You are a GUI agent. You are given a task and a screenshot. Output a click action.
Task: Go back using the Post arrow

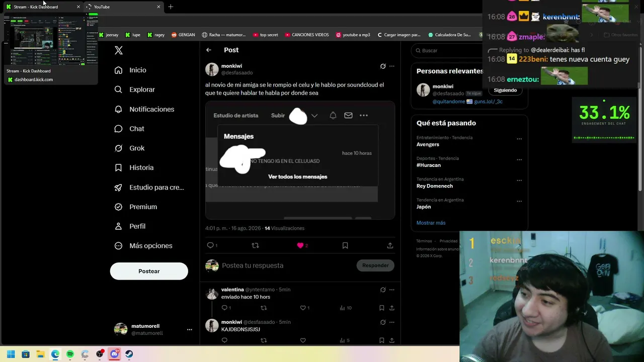(209, 50)
